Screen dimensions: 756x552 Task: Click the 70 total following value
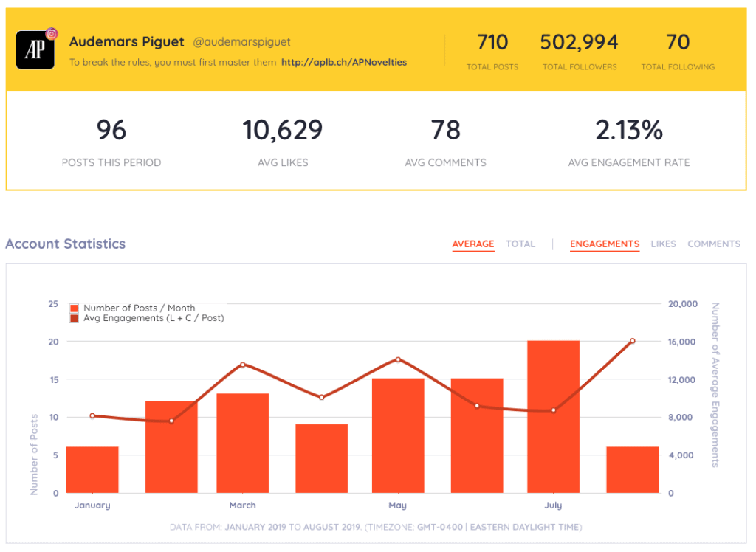pos(678,42)
